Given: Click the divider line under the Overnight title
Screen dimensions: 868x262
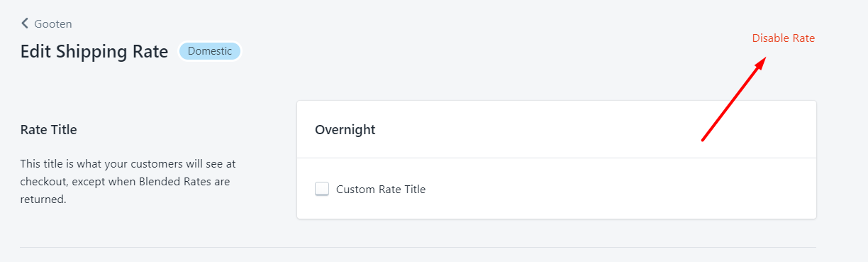Looking at the screenshot, I should pos(557,158).
